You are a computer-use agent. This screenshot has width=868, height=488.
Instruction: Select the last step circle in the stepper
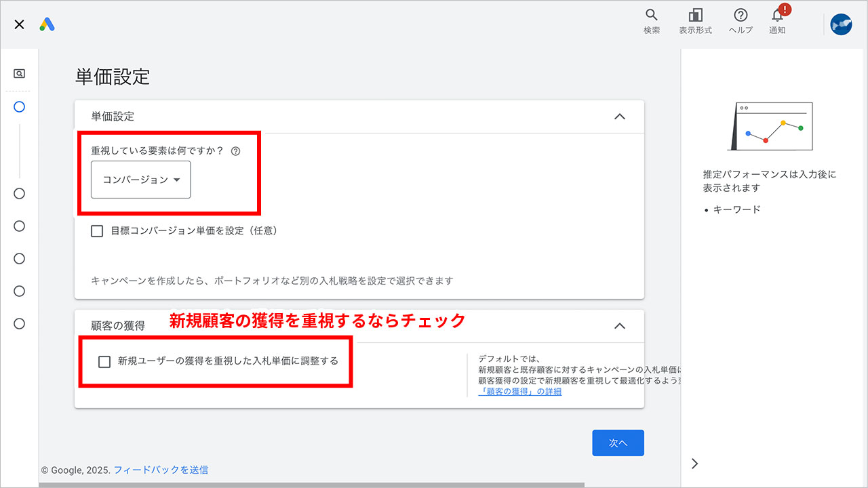(20, 323)
